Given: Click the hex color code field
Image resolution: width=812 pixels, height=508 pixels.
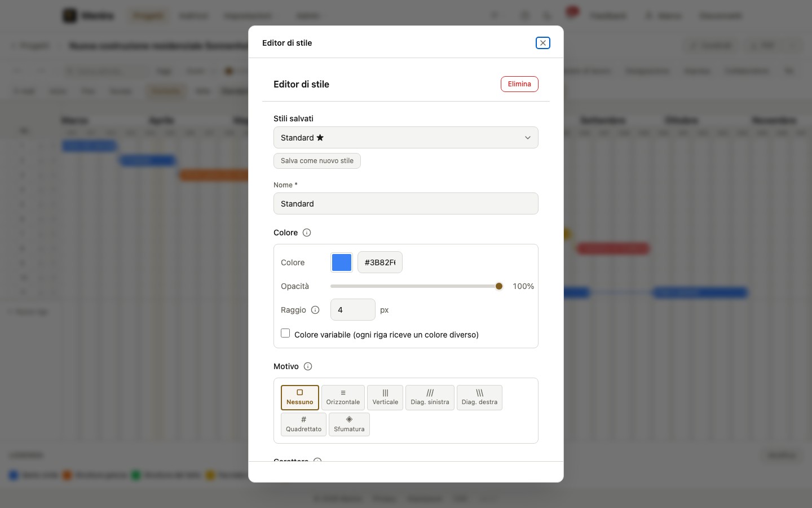Looking at the screenshot, I should point(380,262).
